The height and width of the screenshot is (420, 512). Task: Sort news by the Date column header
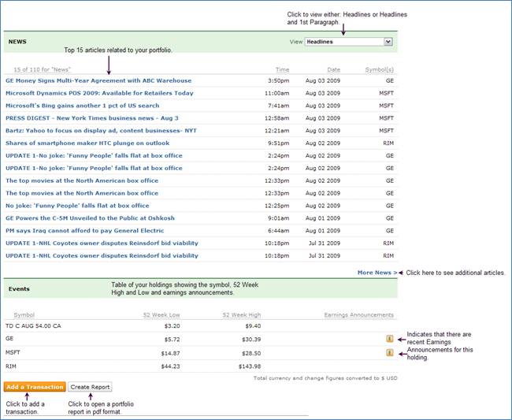coord(334,69)
